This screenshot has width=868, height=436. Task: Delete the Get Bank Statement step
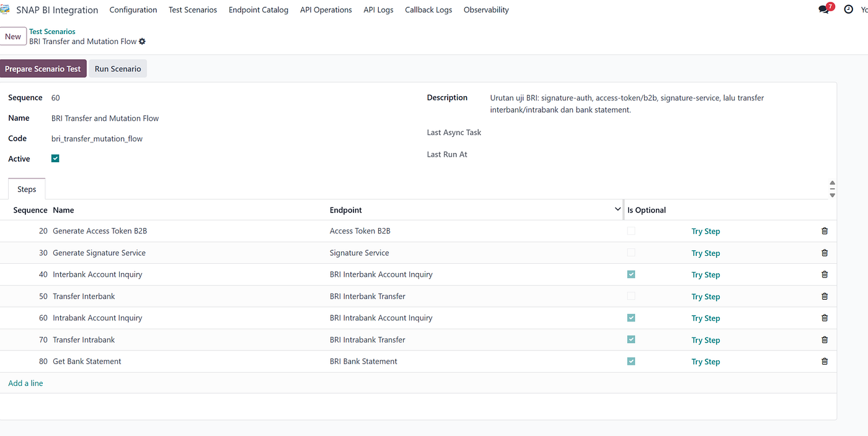tap(825, 361)
